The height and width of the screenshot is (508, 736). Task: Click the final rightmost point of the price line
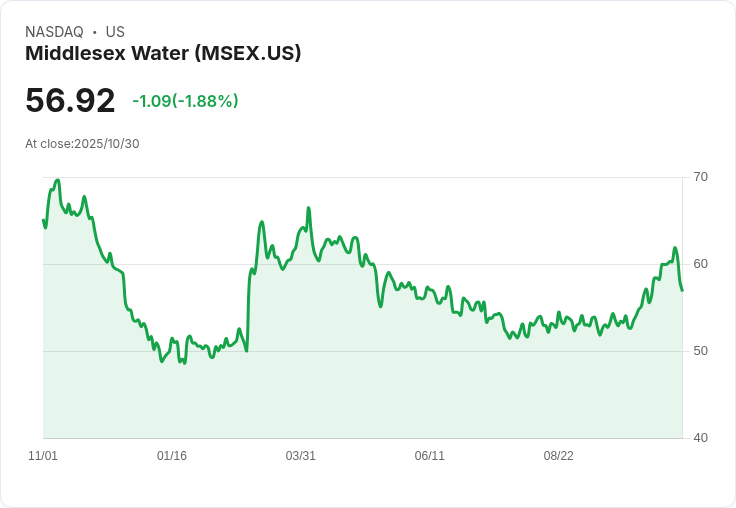682,291
